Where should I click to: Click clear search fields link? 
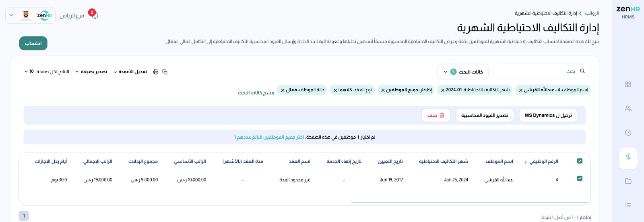coord(256,92)
